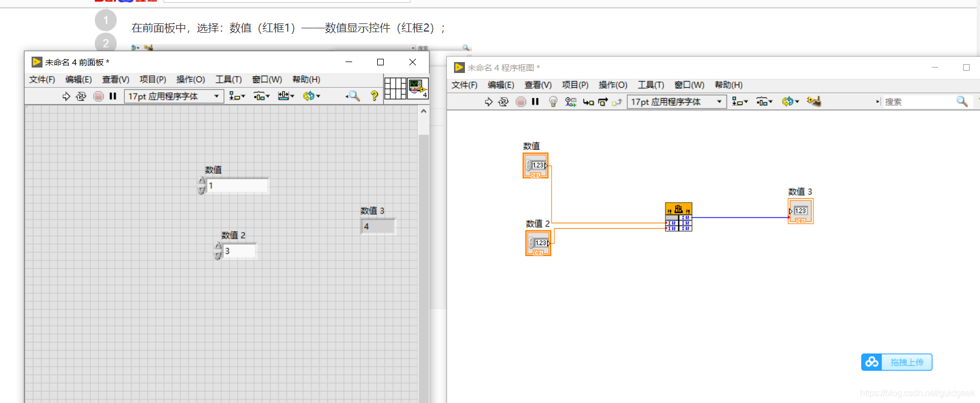
Task: Click search magnifier in block diagram toolbar
Action: click(962, 102)
